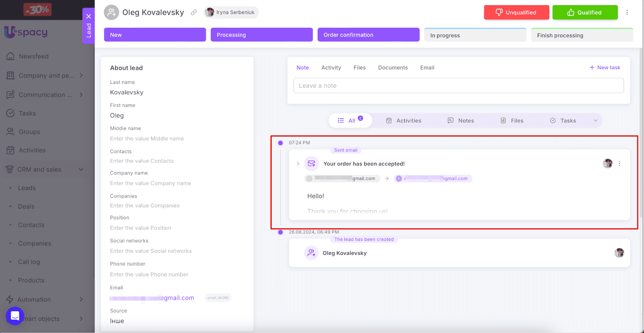This screenshot has width=644, height=333.
Task: Mark the lead as Unqualified
Action: (516, 12)
